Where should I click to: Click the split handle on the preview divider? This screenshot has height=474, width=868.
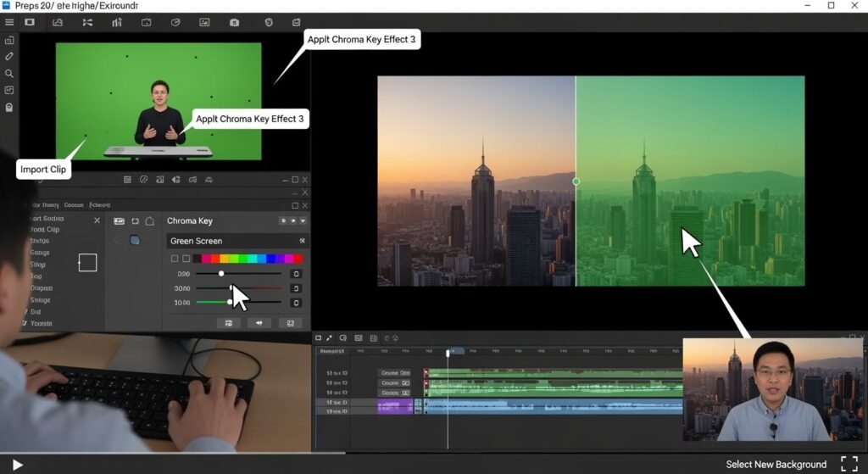(x=576, y=181)
